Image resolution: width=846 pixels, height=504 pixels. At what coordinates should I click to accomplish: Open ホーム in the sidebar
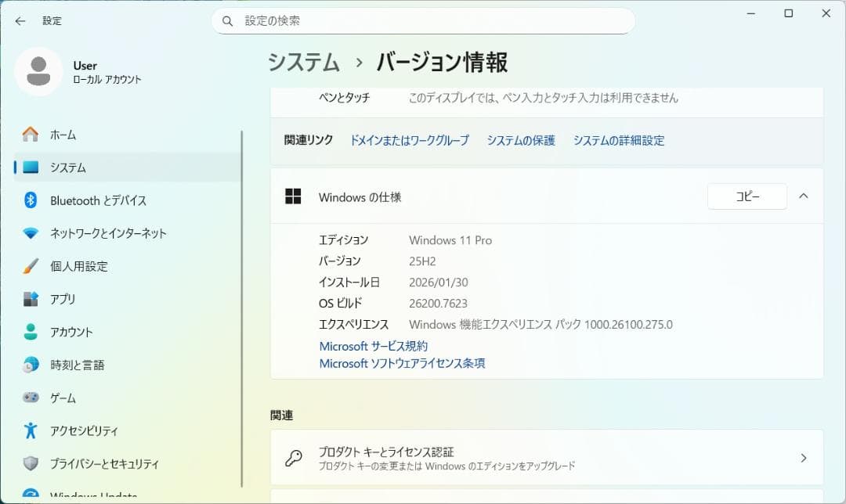pos(128,135)
